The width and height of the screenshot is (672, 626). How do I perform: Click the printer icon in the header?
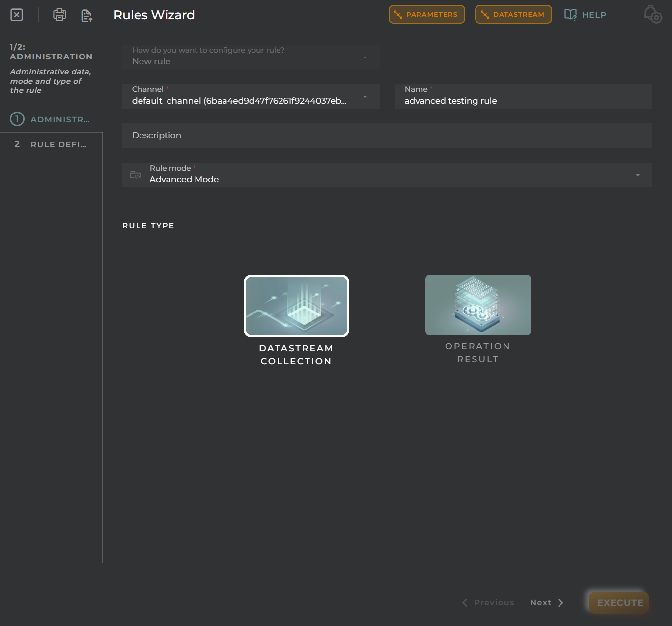tap(59, 15)
